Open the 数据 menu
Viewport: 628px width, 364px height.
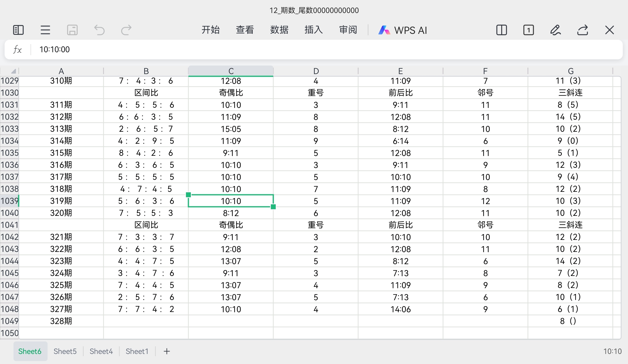point(279,30)
